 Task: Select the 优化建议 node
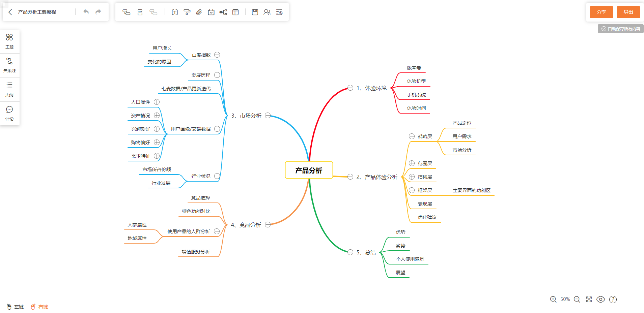(x=427, y=217)
